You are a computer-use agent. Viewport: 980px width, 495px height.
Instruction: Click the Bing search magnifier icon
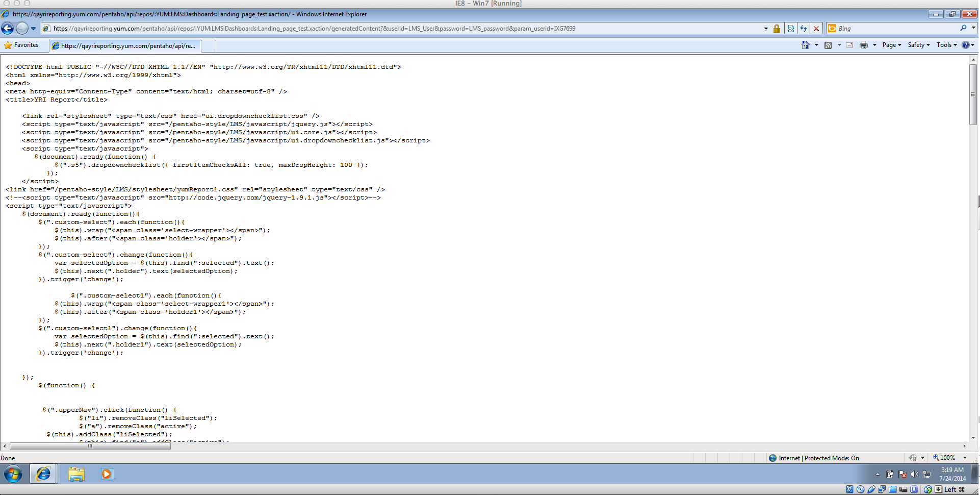pos(963,28)
